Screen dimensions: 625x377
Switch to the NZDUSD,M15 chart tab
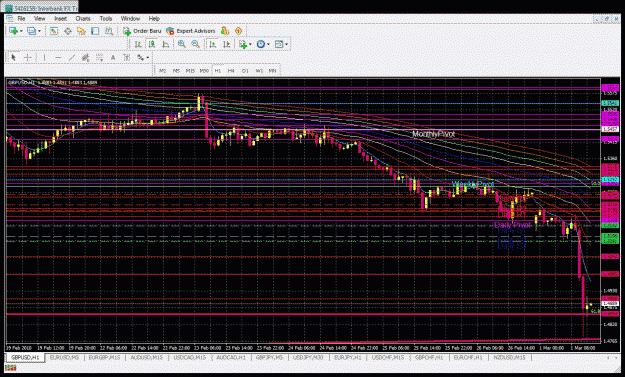(x=509, y=358)
